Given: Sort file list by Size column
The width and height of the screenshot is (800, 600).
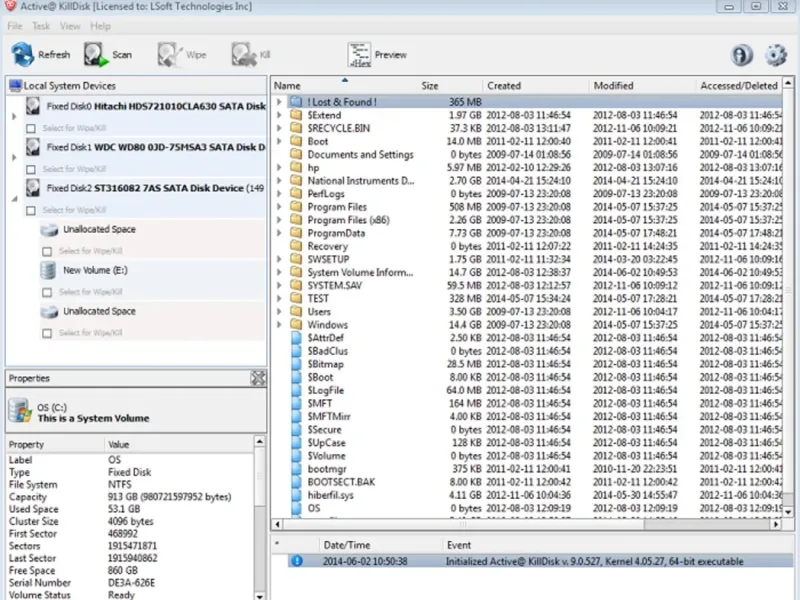Looking at the screenshot, I should [430, 86].
